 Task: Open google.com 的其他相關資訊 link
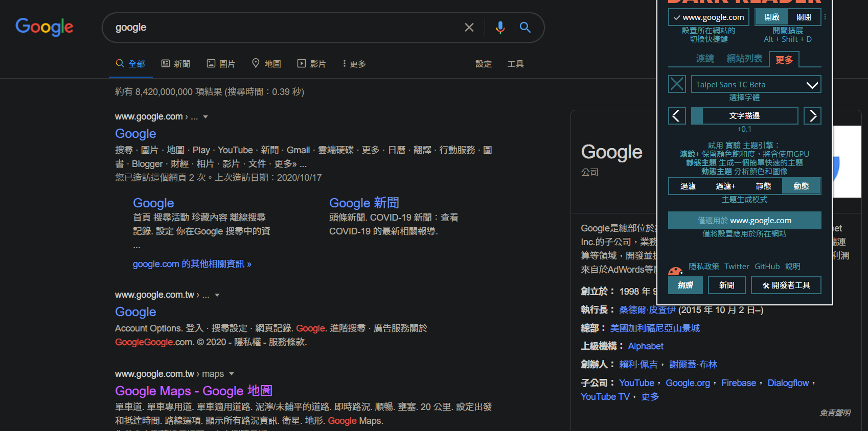(192, 264)
